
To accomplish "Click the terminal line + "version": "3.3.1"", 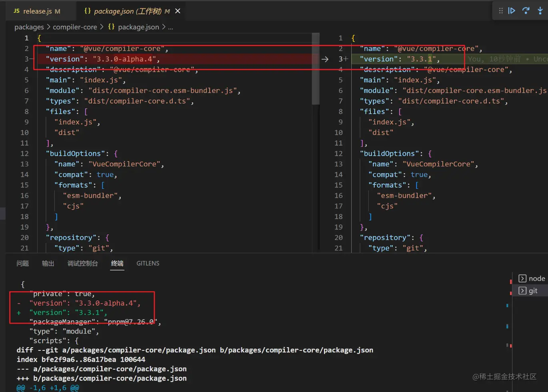I will 62,312.
